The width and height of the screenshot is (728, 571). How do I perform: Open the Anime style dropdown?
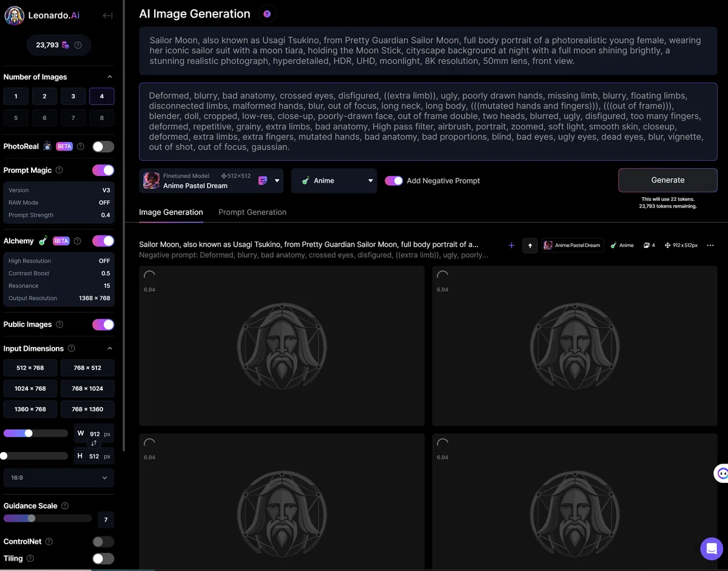pos(334,181)
